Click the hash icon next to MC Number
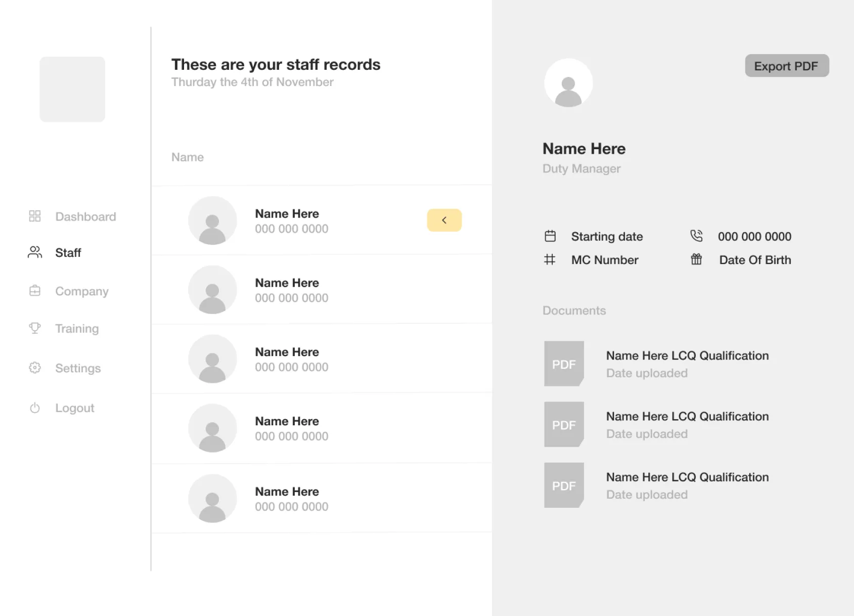 coord(550,259)
